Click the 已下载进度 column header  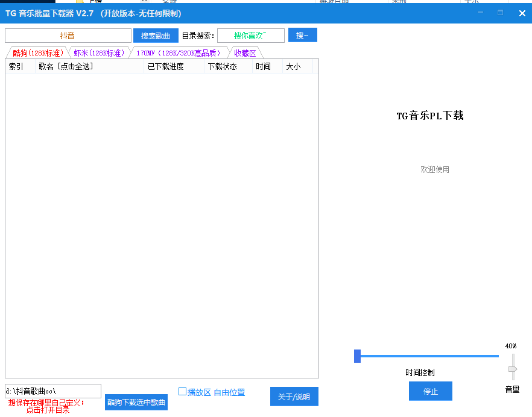[x=166, y=66]
